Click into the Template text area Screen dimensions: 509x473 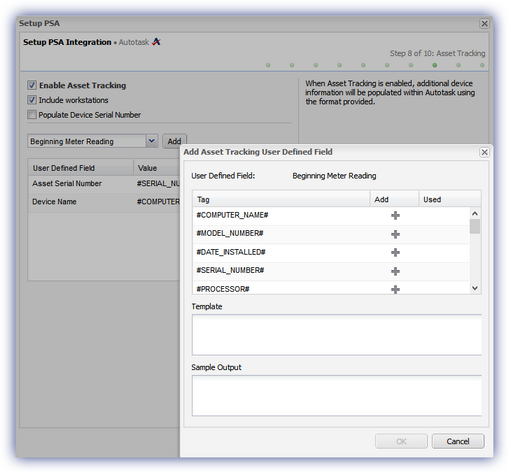tap(337, 335)
